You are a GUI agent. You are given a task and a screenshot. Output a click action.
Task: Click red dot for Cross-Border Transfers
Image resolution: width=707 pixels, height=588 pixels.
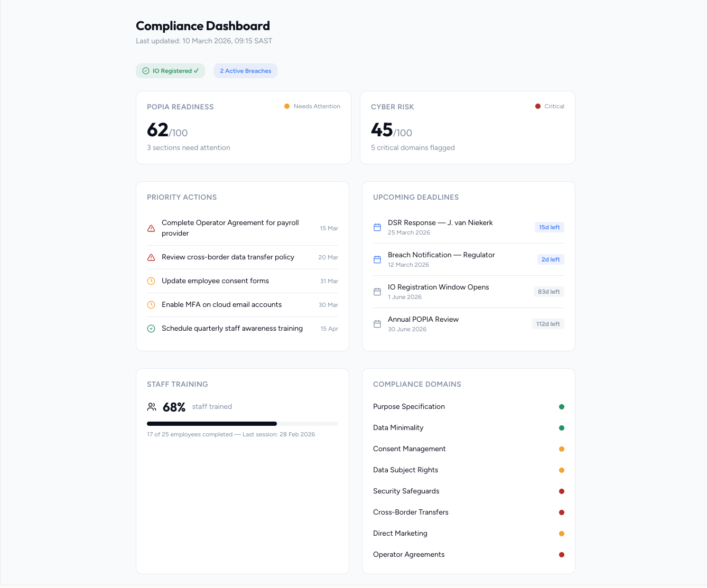tap(562, 512)
